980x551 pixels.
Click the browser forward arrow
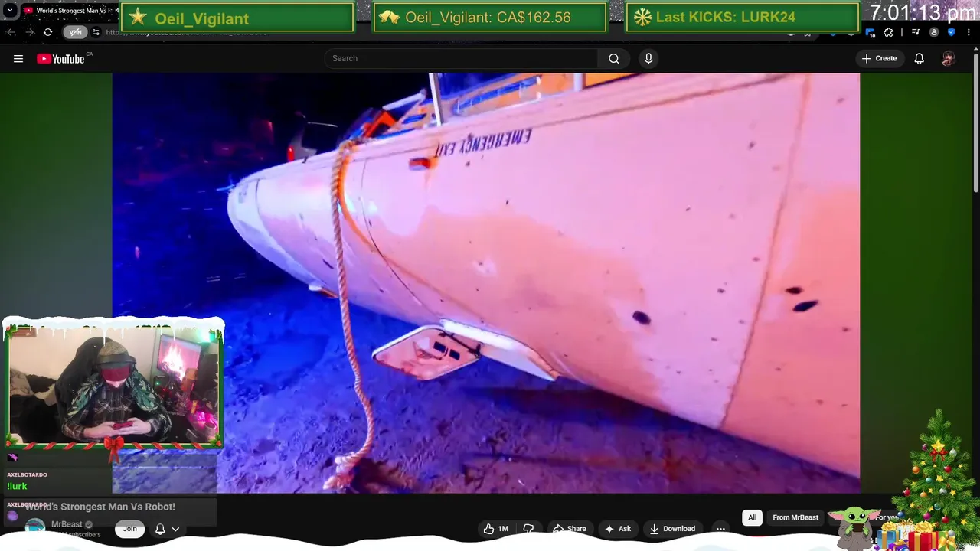click(x=29, y=32)
